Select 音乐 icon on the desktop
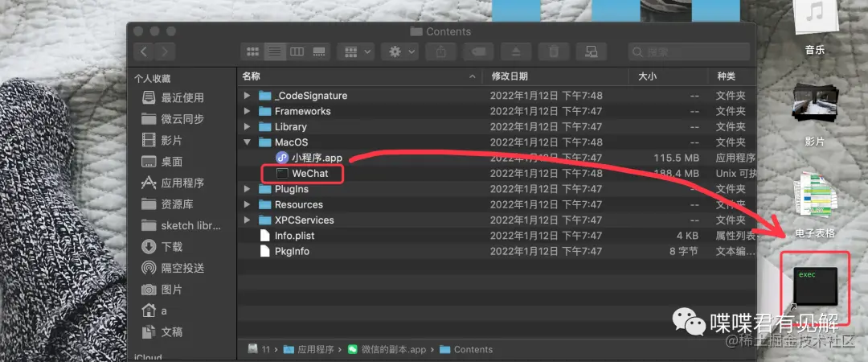 pyautogui.click(x=814, y=27)
